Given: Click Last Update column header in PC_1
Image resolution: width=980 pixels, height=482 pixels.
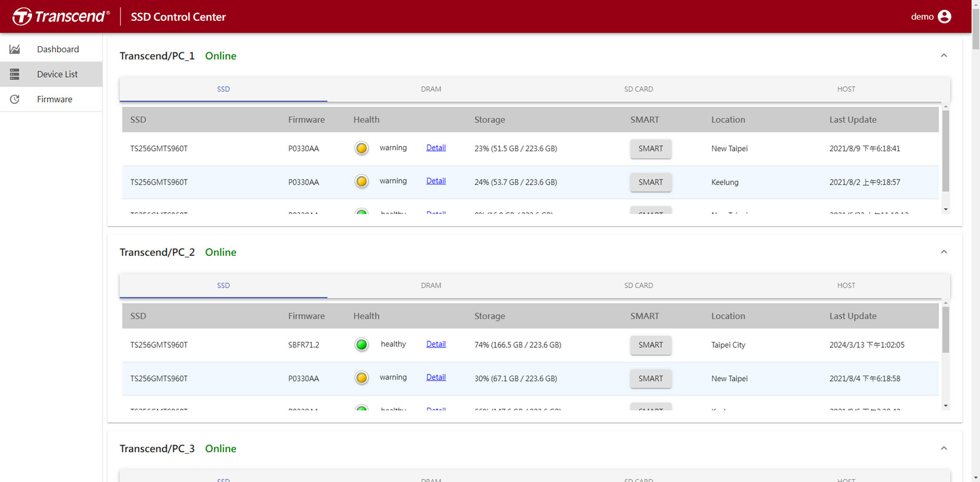Looking at the screenshot, I should (853, 120).
